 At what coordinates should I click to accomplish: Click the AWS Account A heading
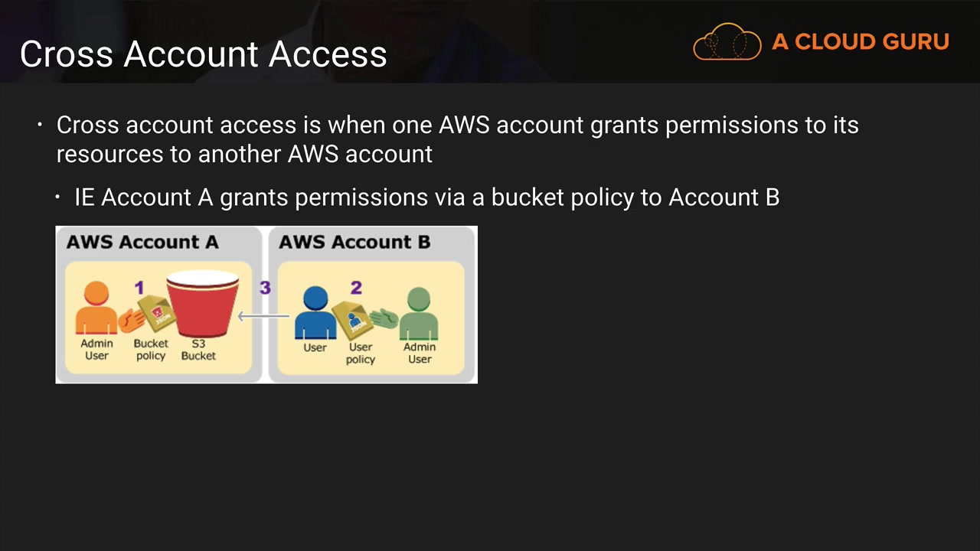point(142,242)
